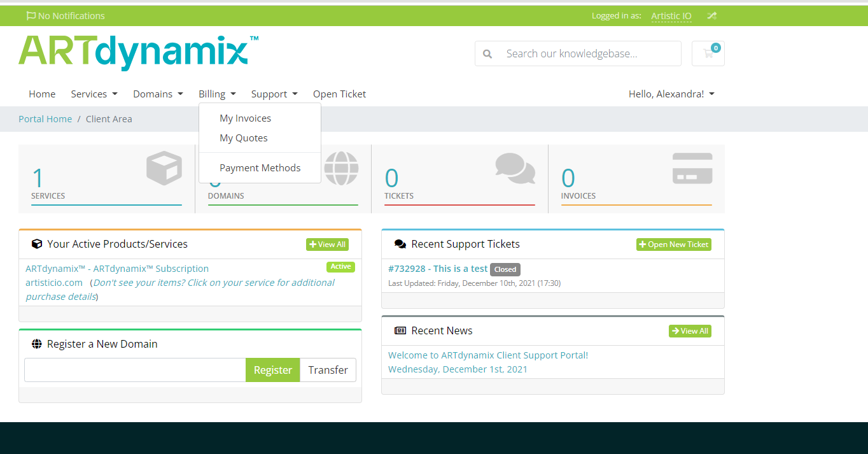Click the chat icon beside Recent Support Tickets
Viewport: 868px width, 454px height.
(x=400, y=244)
